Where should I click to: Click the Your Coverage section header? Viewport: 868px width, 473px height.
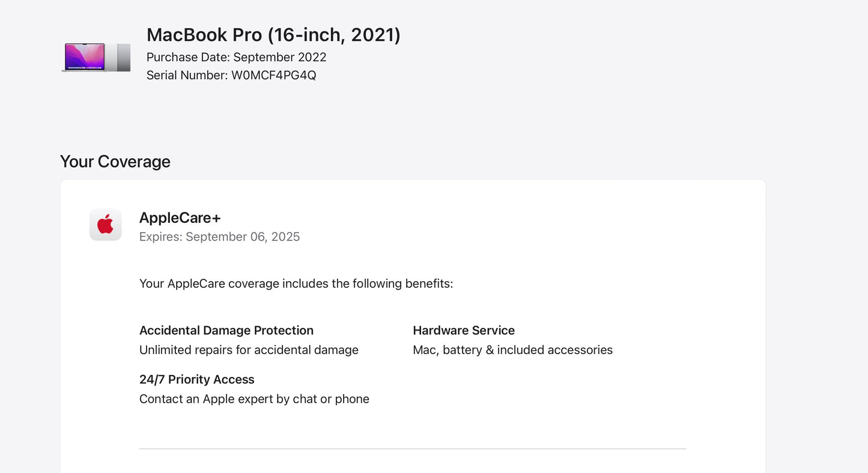point(115,161)
